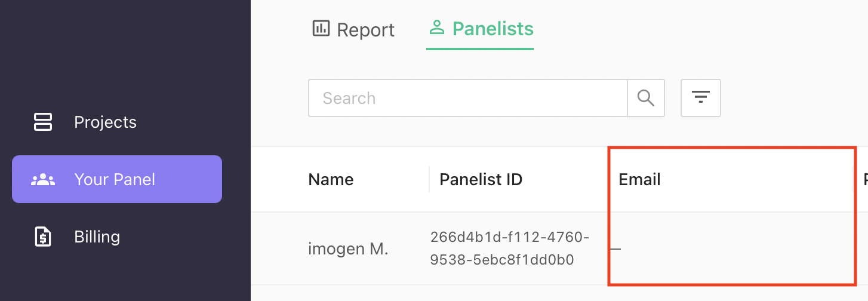Click the Email column header
This screenshot has width=868, height=301.
click(639, 179)
